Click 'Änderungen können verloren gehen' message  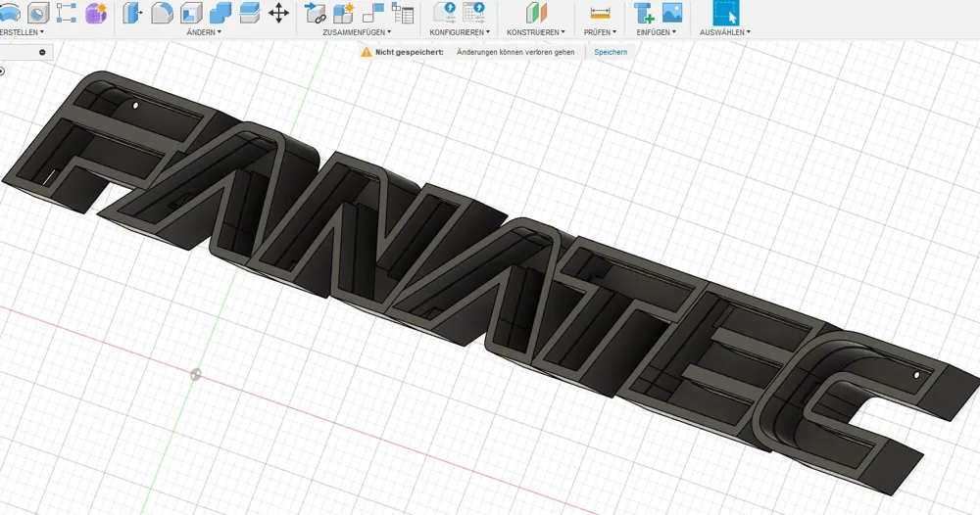(x=515, y=53)
